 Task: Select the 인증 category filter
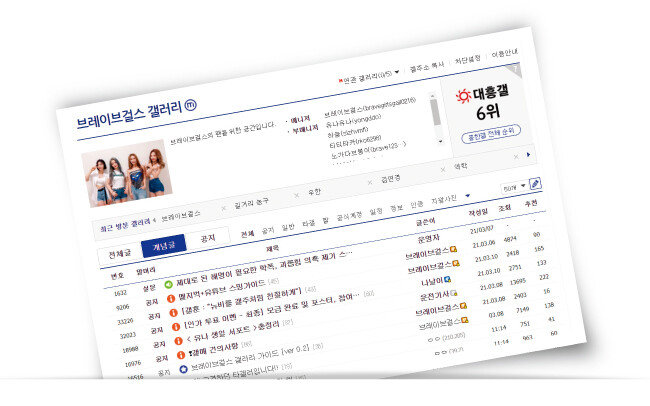point(417,204)
